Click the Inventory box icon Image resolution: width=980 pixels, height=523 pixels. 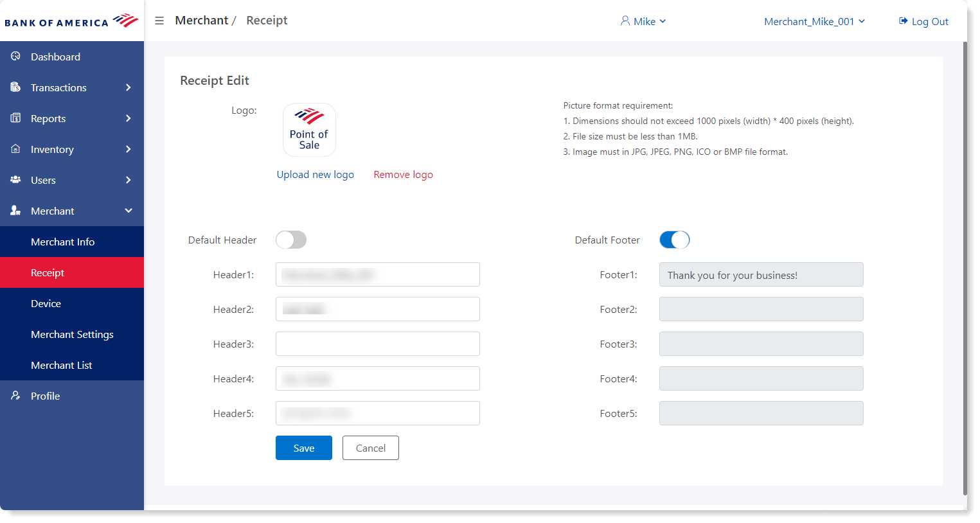click(15, 148)
